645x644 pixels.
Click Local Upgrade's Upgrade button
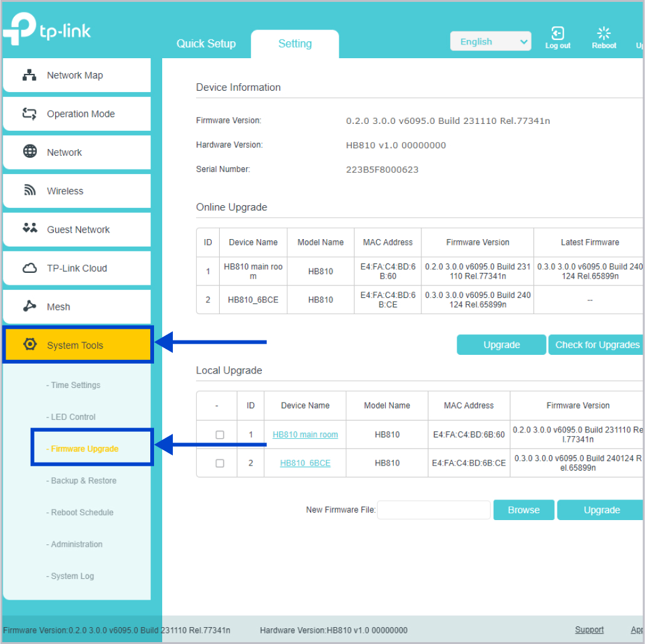point(601,510)
